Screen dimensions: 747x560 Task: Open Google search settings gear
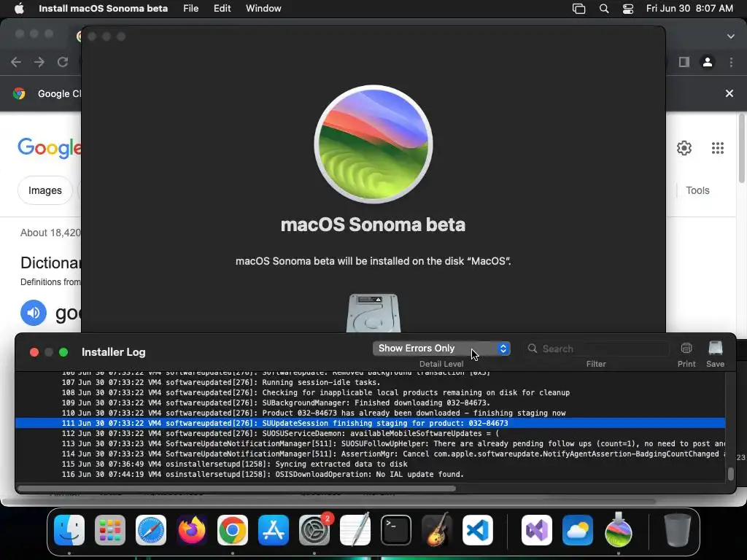click(x=684, y=148)
